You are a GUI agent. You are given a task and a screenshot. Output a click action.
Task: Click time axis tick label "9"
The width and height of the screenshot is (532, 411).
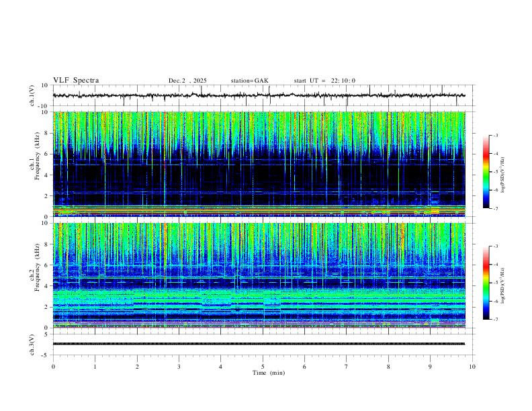(x=430, y=367)
